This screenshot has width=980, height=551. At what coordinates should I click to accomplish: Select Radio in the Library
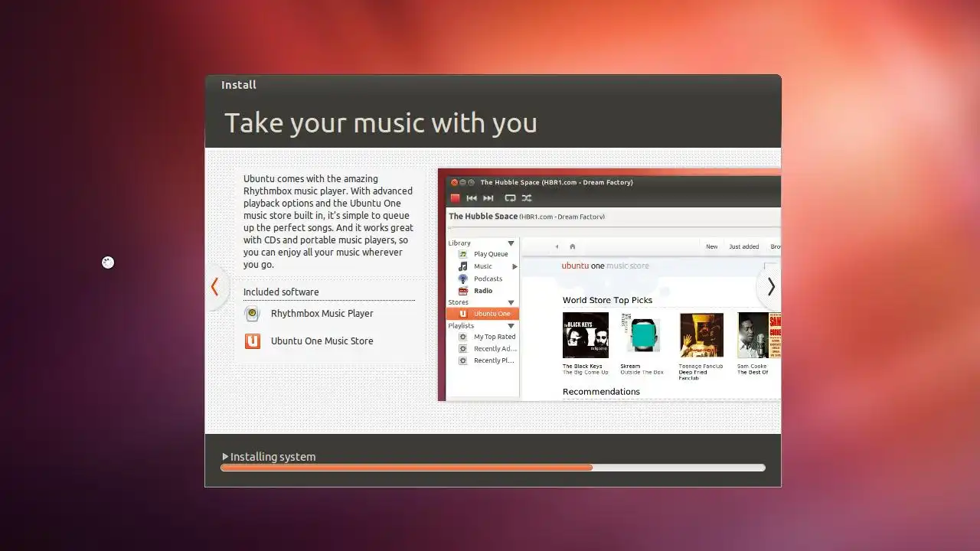pyautogui.click(x=483, y=291)
